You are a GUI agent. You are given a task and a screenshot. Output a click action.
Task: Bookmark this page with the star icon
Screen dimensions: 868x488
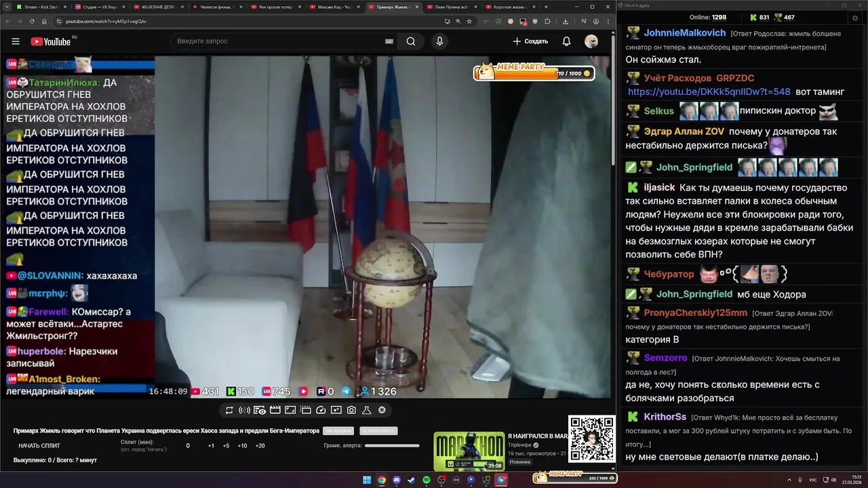click(469, 21)
